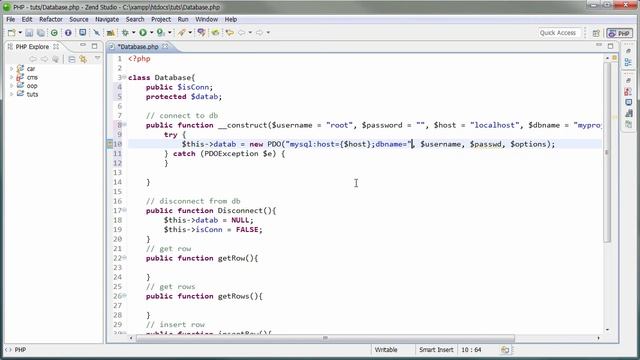Click the crossed pencil toolbar icon
The image size is (640, 360).
pyautogui.click(x=97, y=33)
